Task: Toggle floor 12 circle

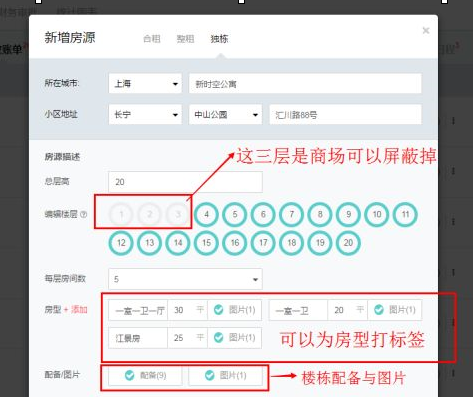Action: click(121, 243)
